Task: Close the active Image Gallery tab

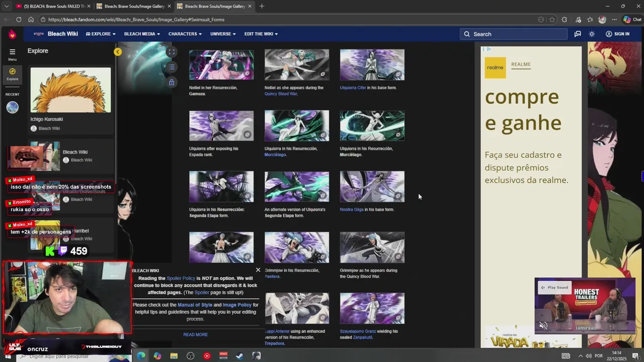Action: point(250,6)
